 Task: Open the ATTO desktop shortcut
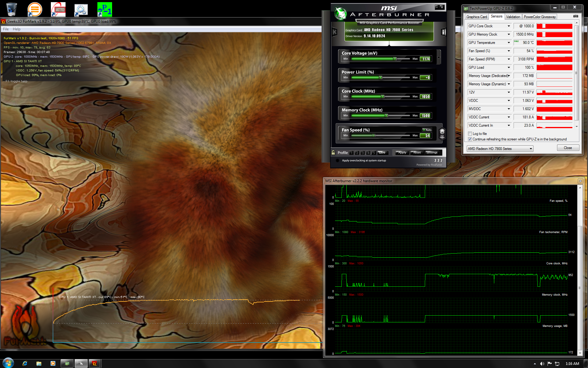coord(58,10)
